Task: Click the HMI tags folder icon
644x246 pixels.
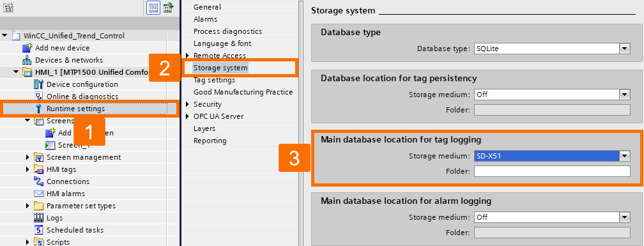Action: 38,169
